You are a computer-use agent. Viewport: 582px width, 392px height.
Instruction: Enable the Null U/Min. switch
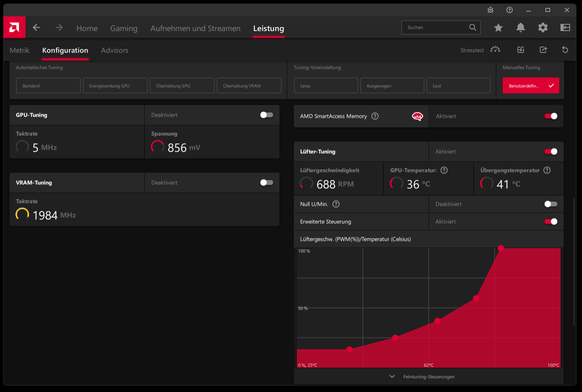pyautogui.click(x=551, y=204)
